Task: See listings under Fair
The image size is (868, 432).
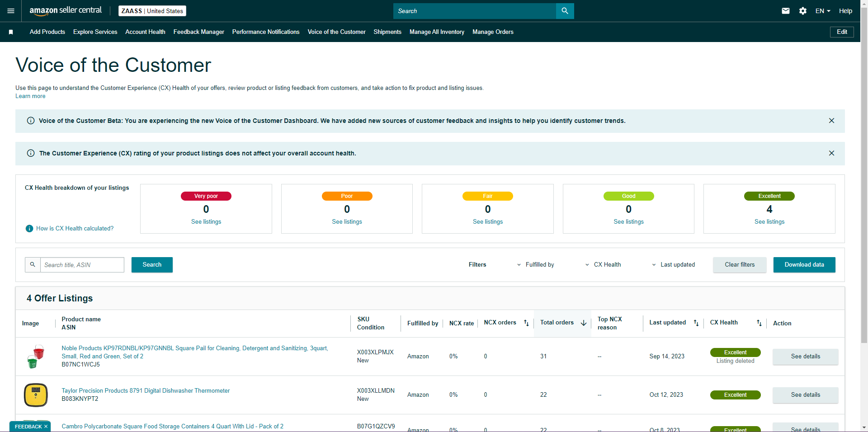Action: pyautogui.click(x=488, y=222)
